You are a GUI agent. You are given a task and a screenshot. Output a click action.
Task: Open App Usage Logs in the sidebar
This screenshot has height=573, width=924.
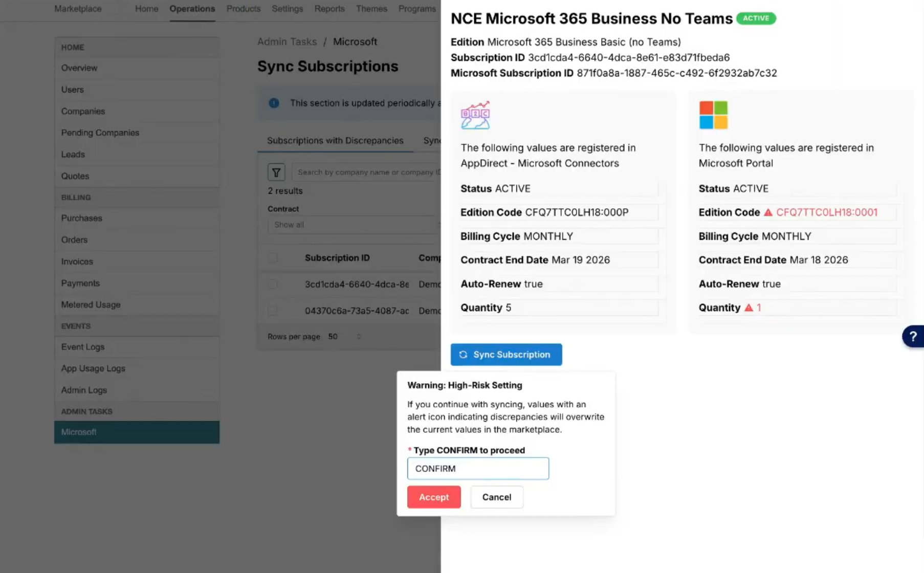[x=137, y=368]
